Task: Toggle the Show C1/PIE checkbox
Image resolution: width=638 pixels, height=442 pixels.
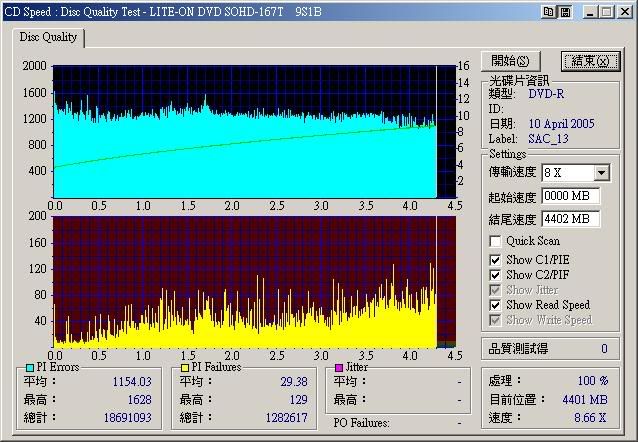Action: pyautogui.click(x=495, y=260)
